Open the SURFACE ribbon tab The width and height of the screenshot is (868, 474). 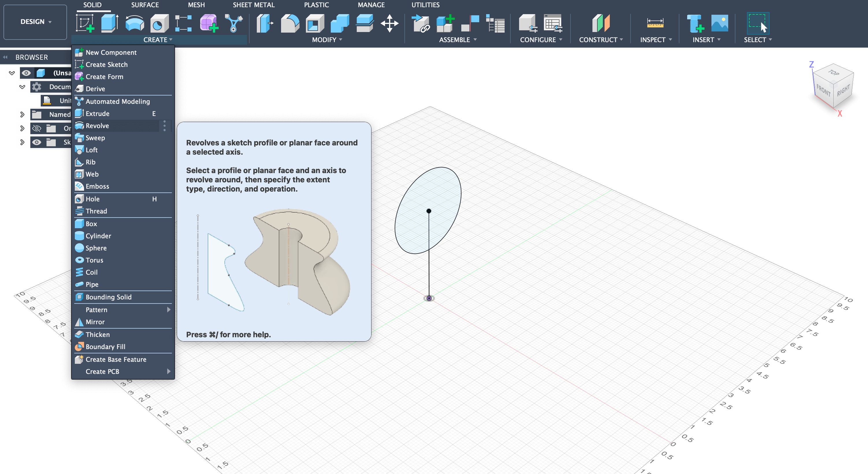coord(145,5)
